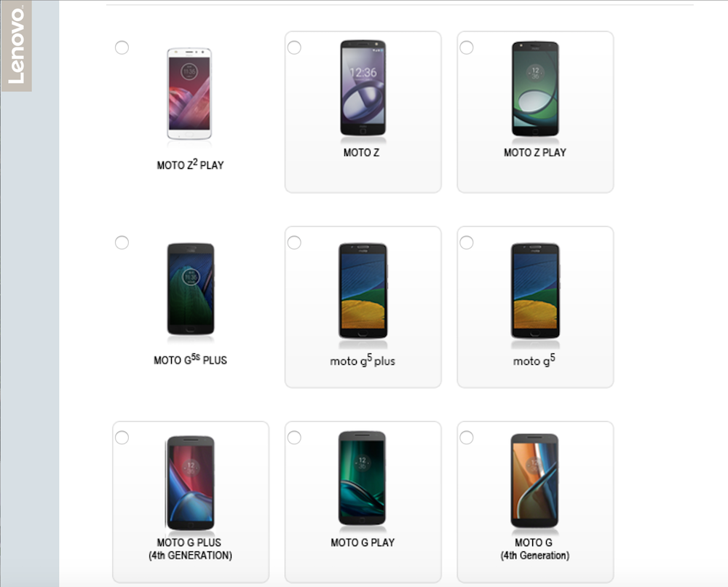Select the Moto G5S Plus radio button
The width and height of the screenshot is (728, 587).
point(122,243)
